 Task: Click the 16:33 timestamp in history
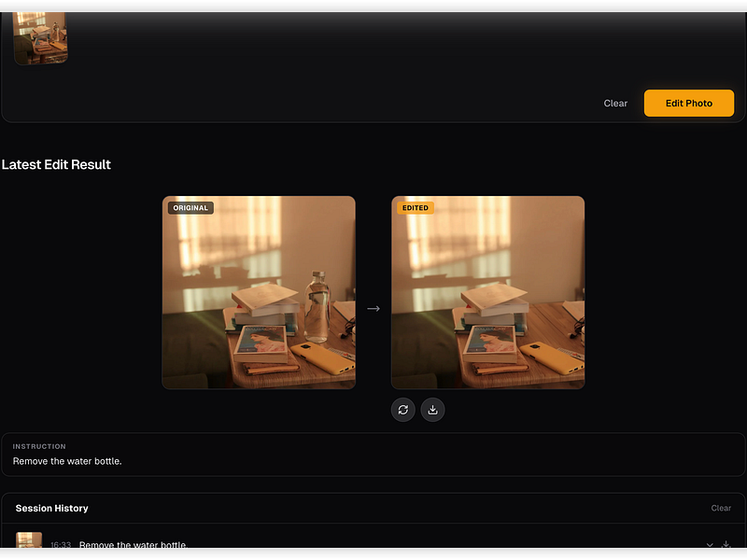coord(61,545)
